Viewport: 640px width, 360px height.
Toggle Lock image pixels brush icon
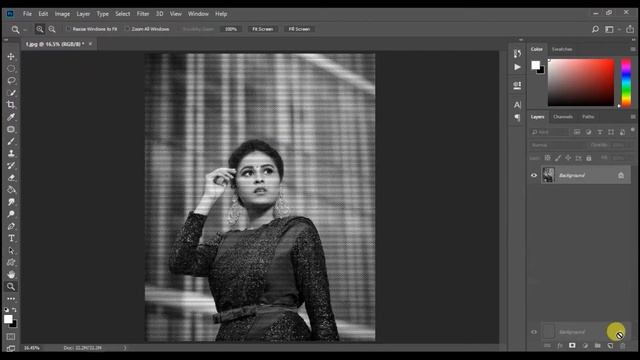pyautogui.click(x=558, y=158)
